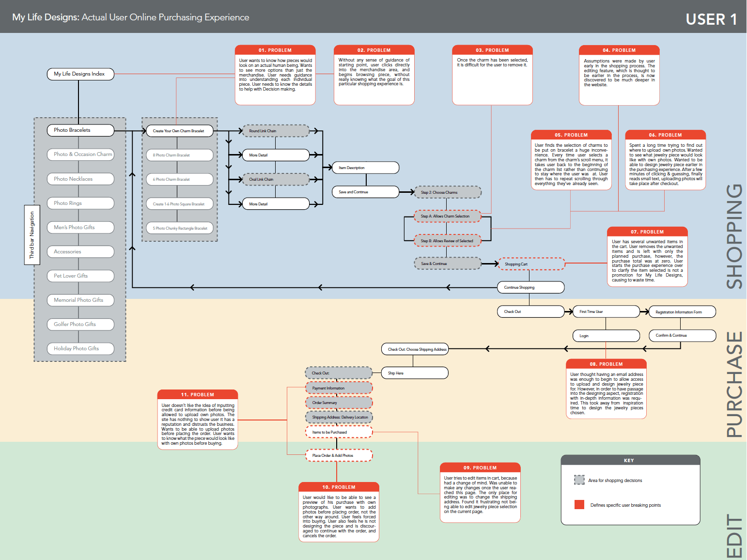747x560 pixels.
Task: Click the 10. PROBLEM header
Action: tap(339, 487)
